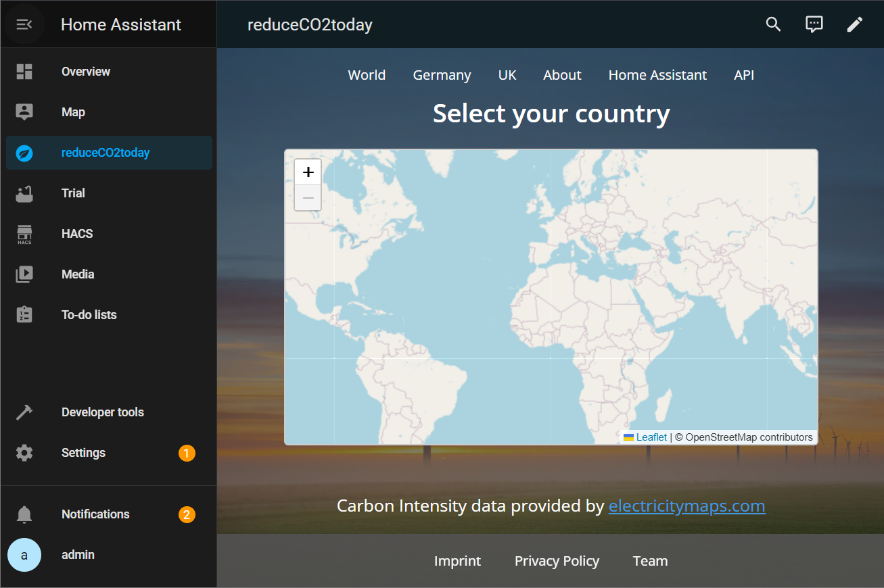
Task: Open the Privacy Policy footer link
Action: click(x=557, y=561)
